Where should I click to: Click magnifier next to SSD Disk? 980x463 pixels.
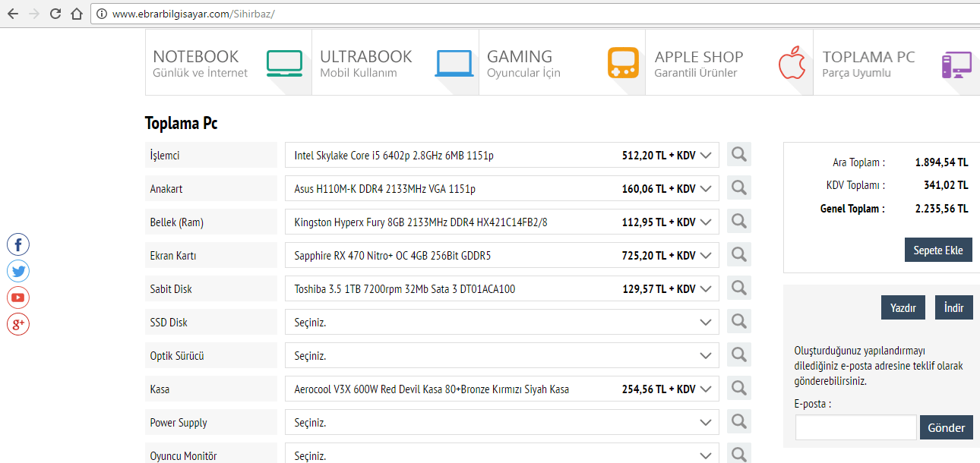739,322
